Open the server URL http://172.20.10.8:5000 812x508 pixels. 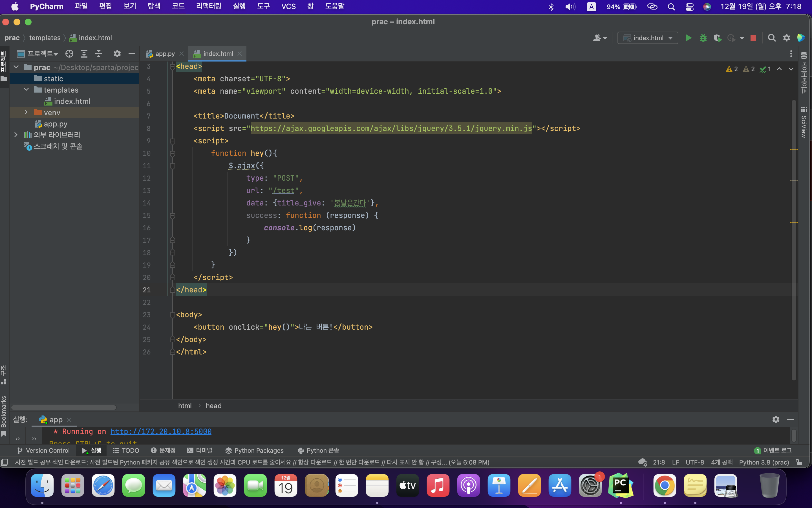coord(161,432)
